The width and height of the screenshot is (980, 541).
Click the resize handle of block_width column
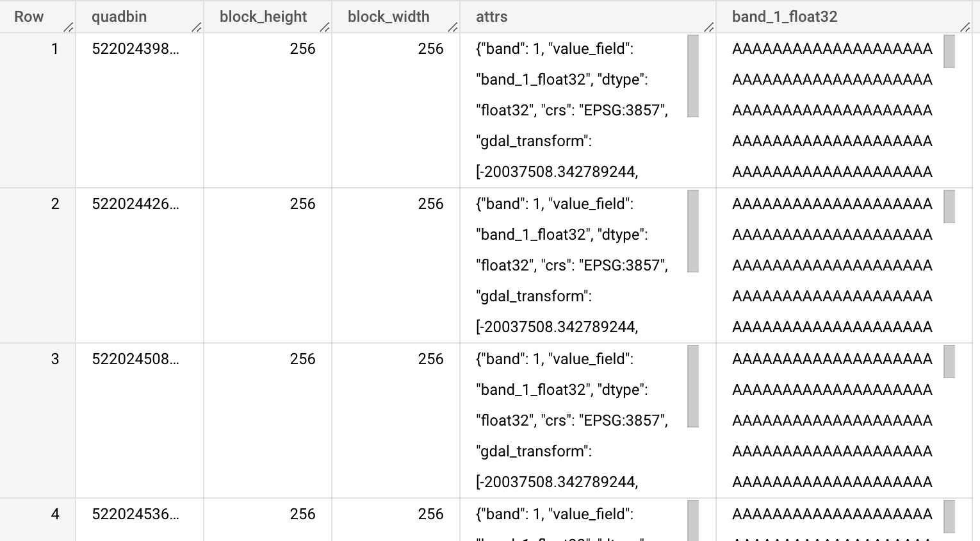453,27
